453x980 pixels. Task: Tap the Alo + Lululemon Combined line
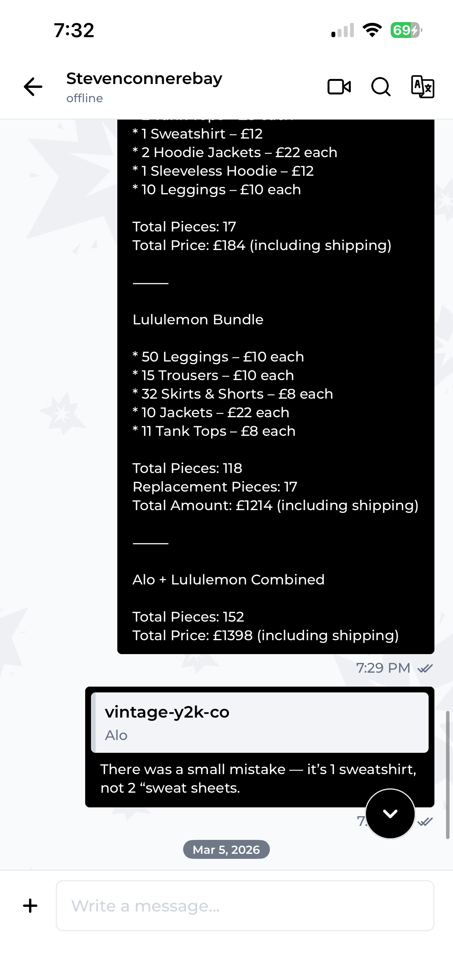tap(228, 580)
